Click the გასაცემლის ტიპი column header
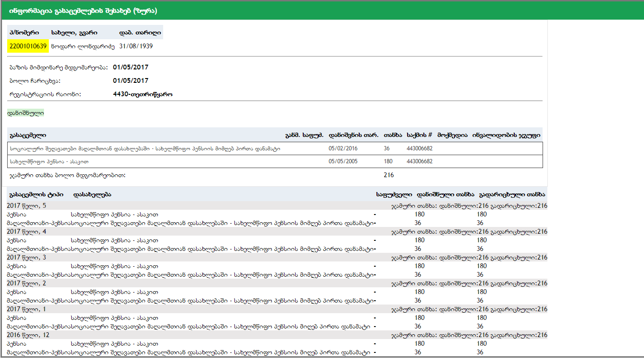Image resolution: width=644 pixels, height=362 pixels. coord(36,194)
